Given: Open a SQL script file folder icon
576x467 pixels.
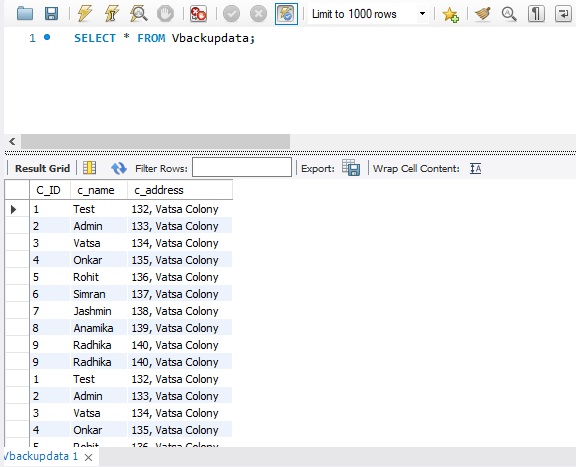Looking at the screenshot, I should 25,14.
